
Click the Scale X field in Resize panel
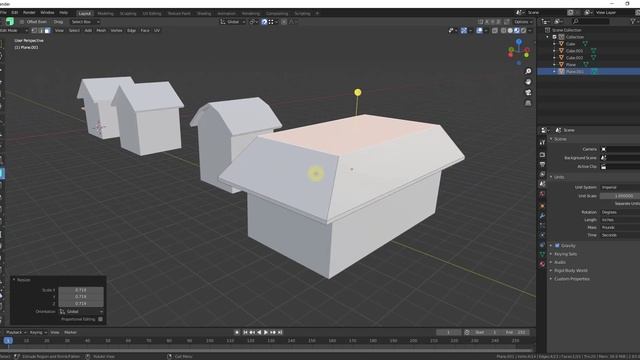[x=81, y=290]
